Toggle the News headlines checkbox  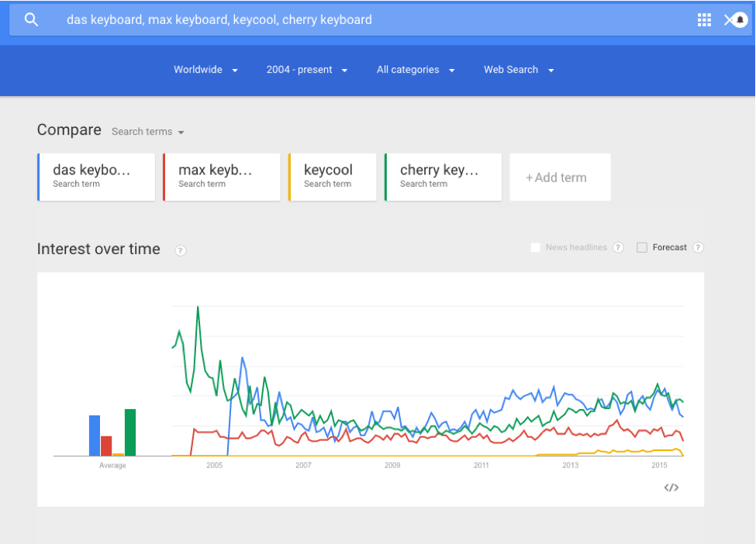[x=535, y=248]
